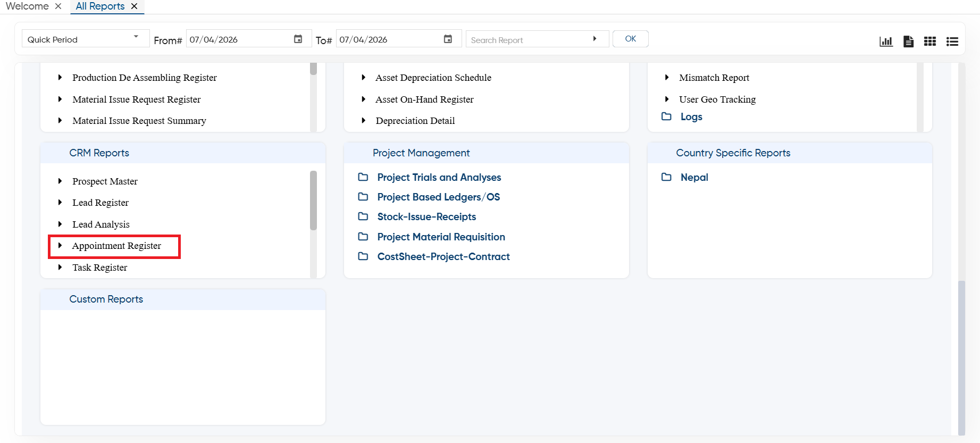The image size is (980, 443).
Task: Switch to grid tile view icon
Action: 930,41
